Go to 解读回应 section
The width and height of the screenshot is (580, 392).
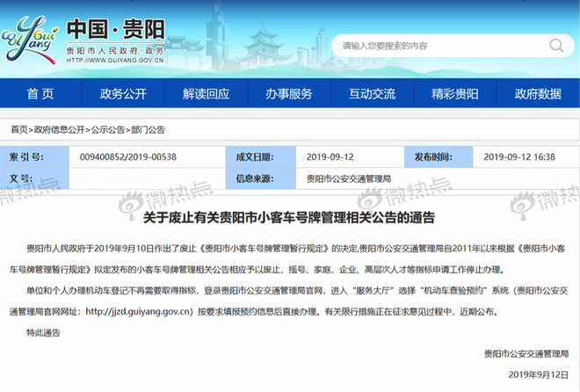206,94
